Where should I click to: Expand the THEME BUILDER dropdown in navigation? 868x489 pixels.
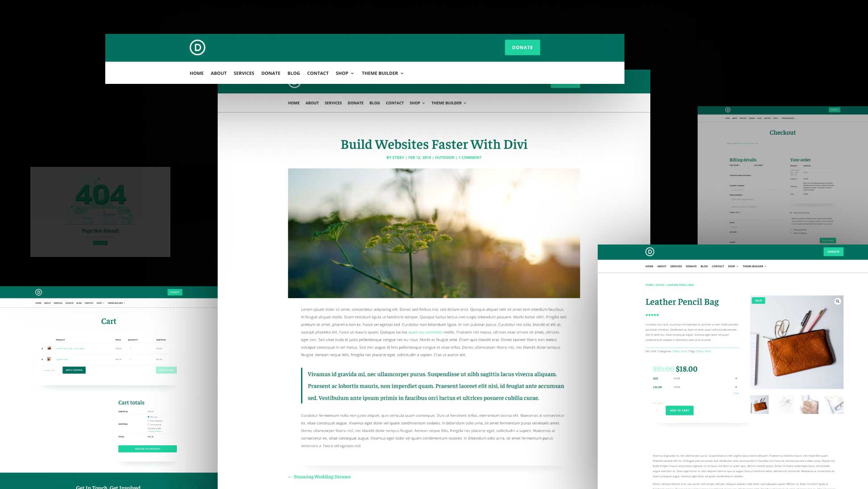pos(383,73)
